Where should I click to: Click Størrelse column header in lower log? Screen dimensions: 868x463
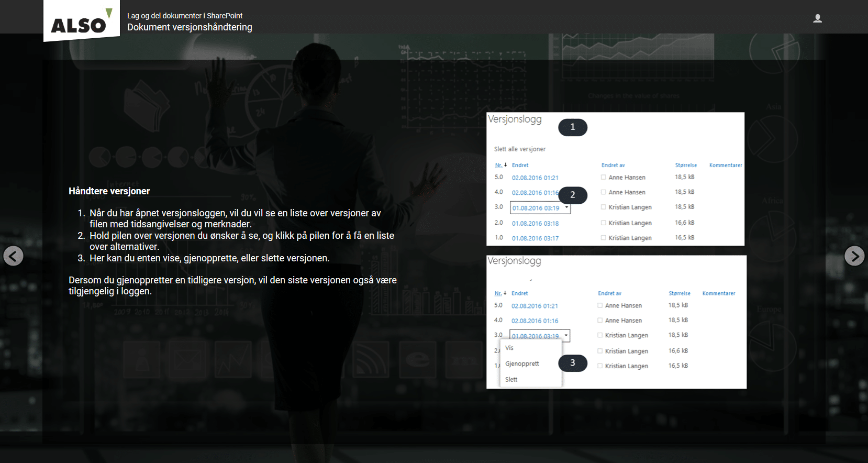[x=679, y=293]
